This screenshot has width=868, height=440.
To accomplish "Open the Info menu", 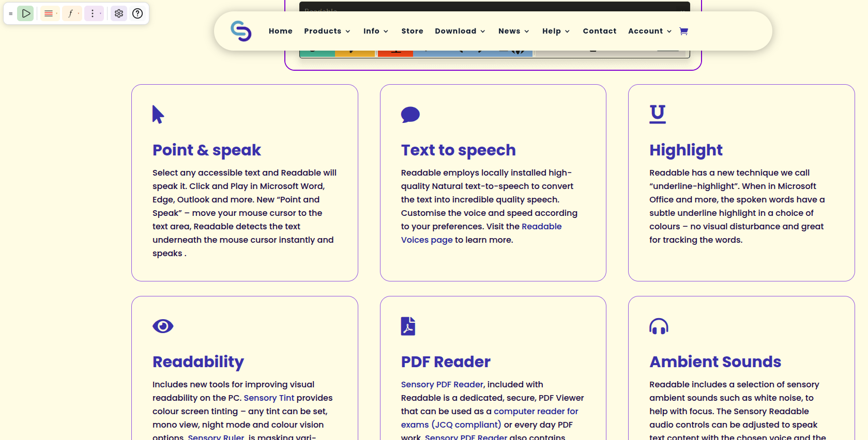I will pos(371,31).
